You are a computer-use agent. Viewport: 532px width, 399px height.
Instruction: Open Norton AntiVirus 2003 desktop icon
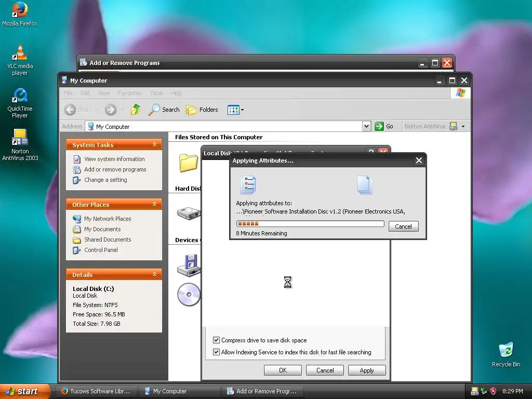20,145
